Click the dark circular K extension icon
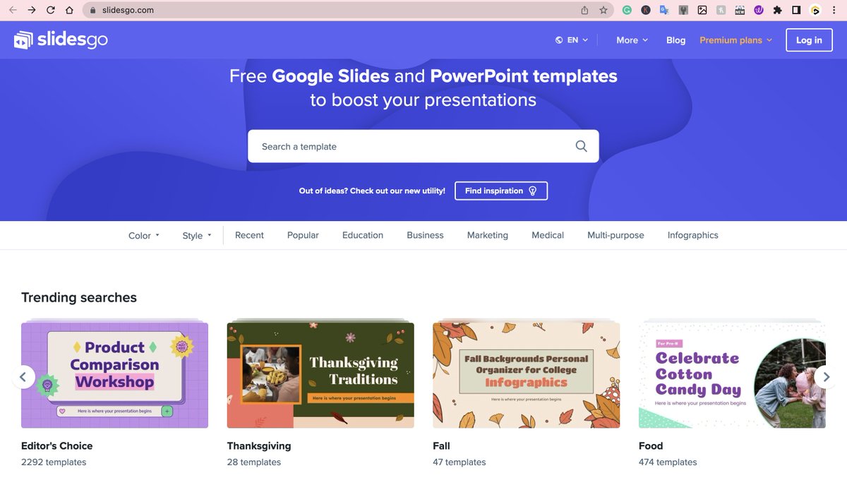847x504 pixels. 646,10
